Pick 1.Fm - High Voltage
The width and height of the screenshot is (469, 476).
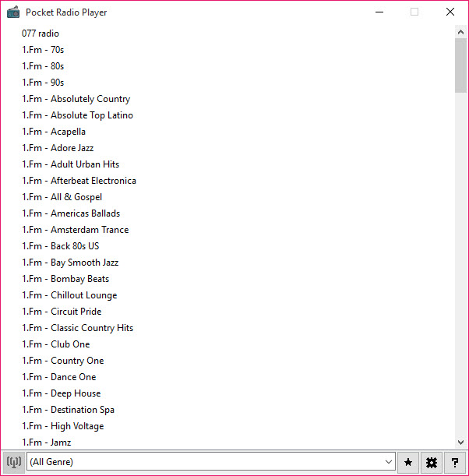pyautogui.click(x=63, y=426)
